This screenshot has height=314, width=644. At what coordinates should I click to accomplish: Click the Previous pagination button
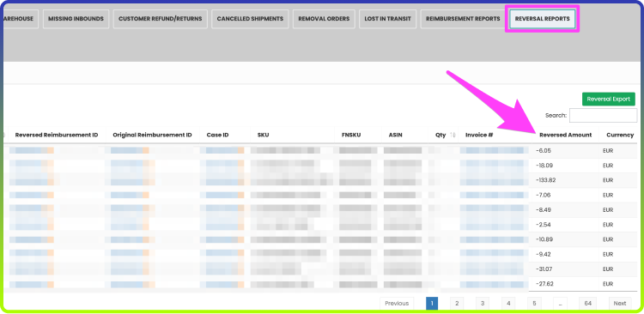[x=397, y=304]
